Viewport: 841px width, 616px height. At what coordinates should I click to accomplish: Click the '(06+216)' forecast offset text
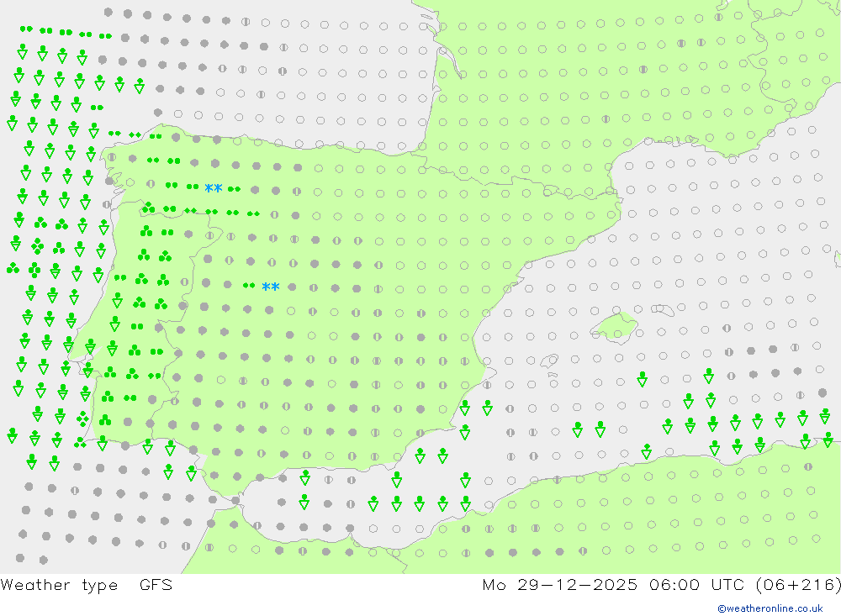tap(798, 584)
